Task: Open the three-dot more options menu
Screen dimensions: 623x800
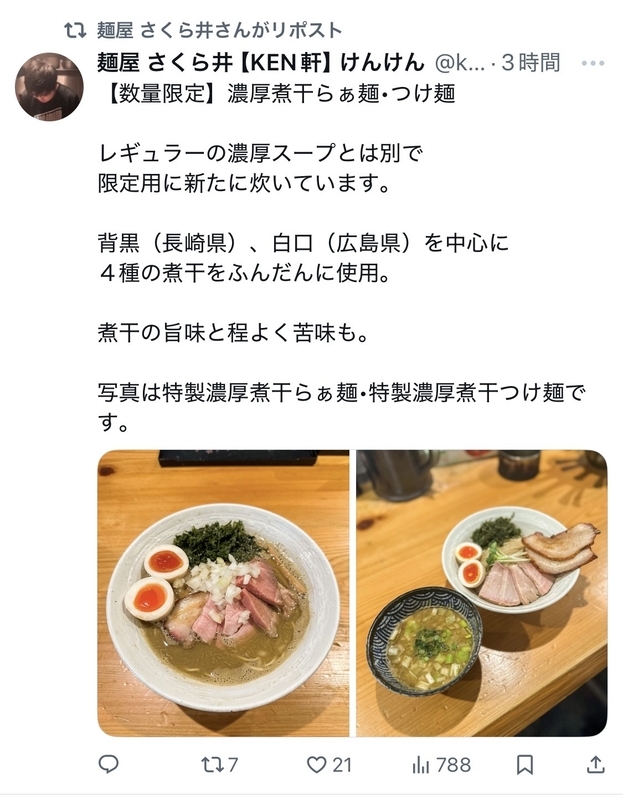Action: pos(593,64)
